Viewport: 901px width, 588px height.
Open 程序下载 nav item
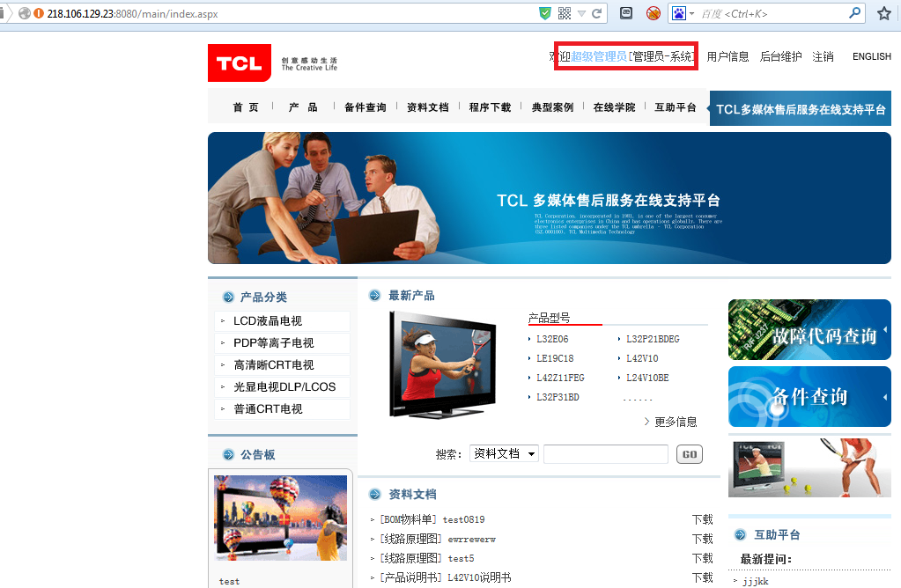490,107
